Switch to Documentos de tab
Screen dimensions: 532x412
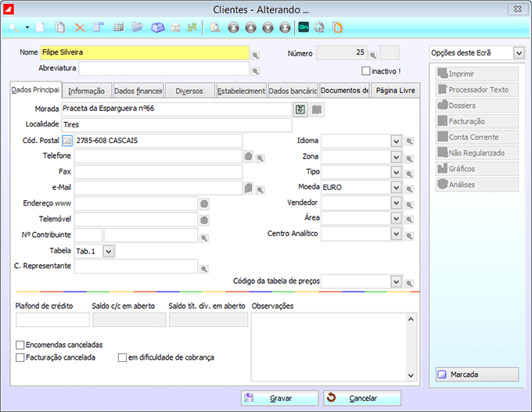click(x=344, y=91)
